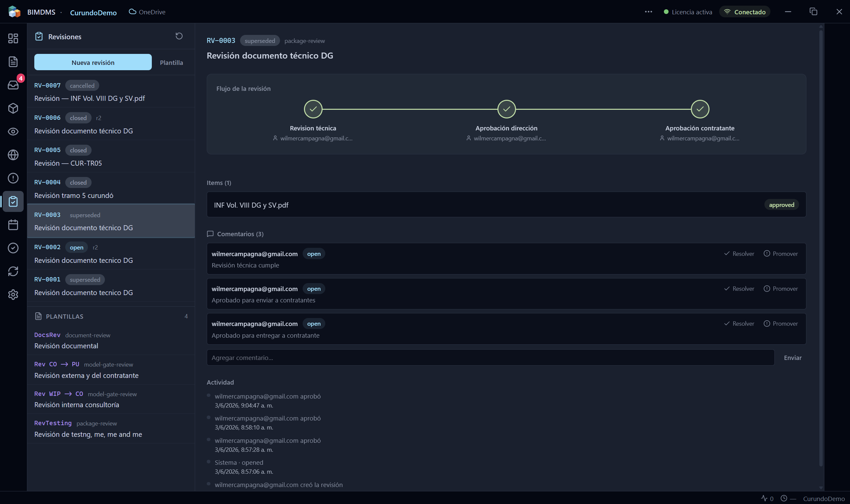Open the OneDrive cloud link in header
This screenshot has width=850, height=504.
click(147, 12)
